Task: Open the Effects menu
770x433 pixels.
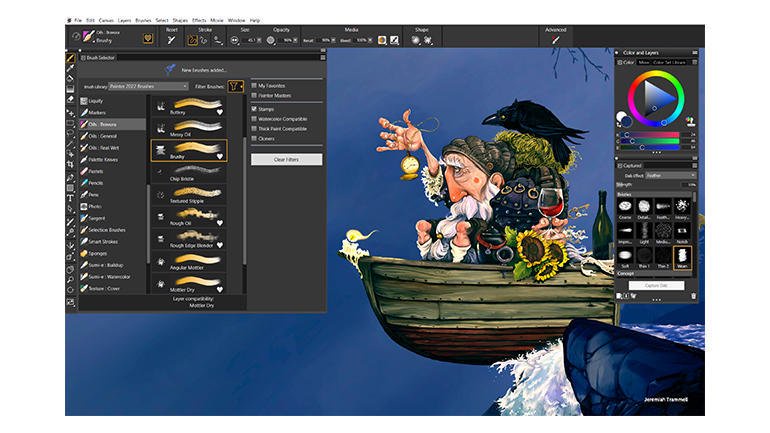Action: click(x=199, y=19)
